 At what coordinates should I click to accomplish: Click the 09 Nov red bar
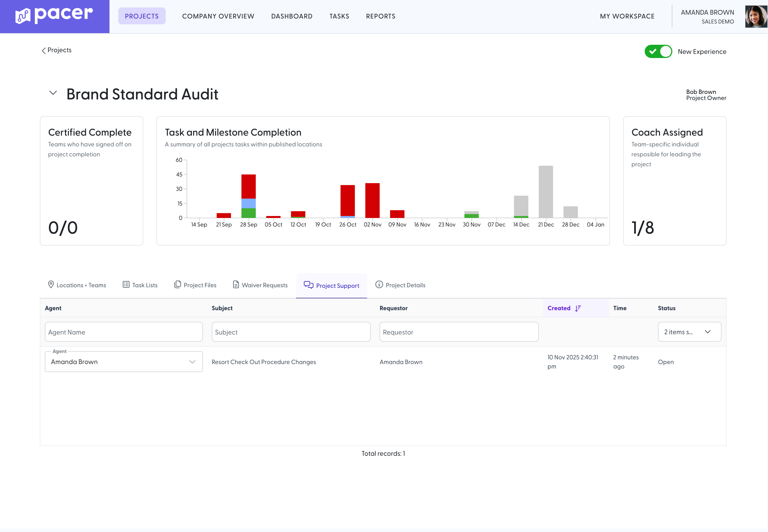click(397, 214)
